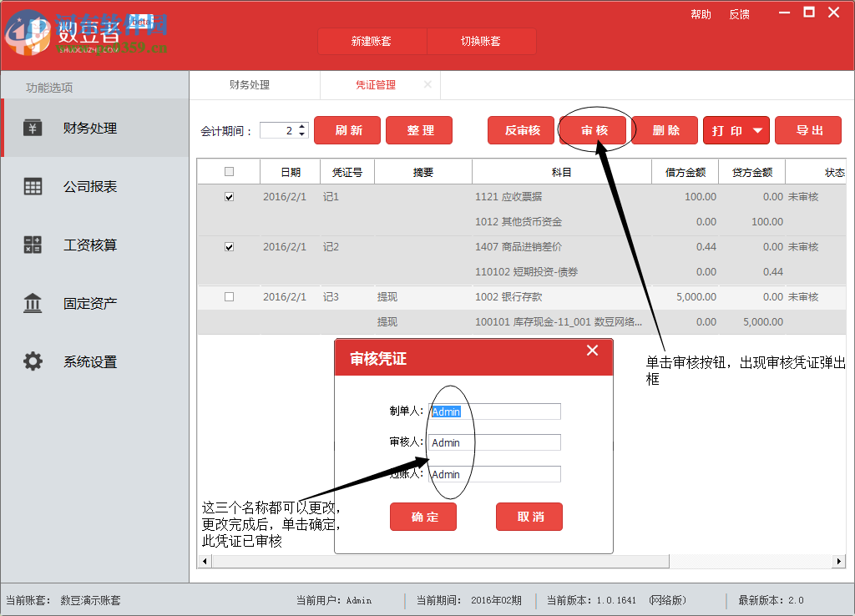Click 确定 in the 审核凭证 dialog
Screen dimensions: 855x616
coord(422,517)
